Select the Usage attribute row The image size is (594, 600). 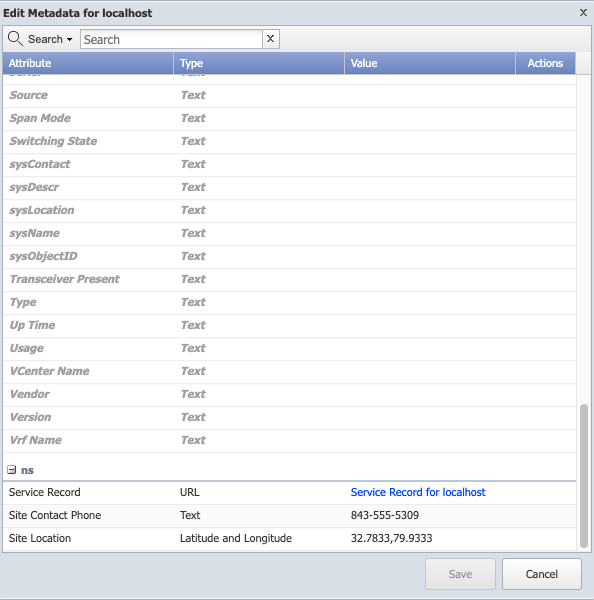(x=289, y=348)
